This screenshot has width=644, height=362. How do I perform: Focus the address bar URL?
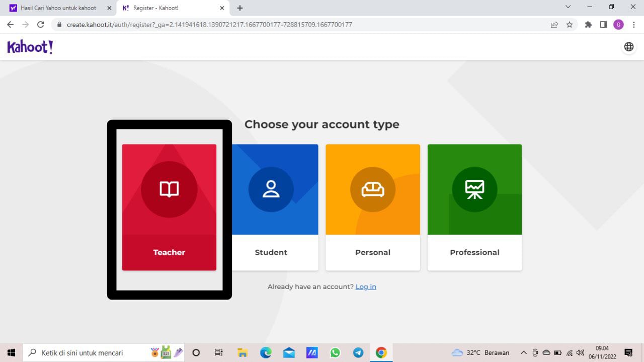point(209,24)
